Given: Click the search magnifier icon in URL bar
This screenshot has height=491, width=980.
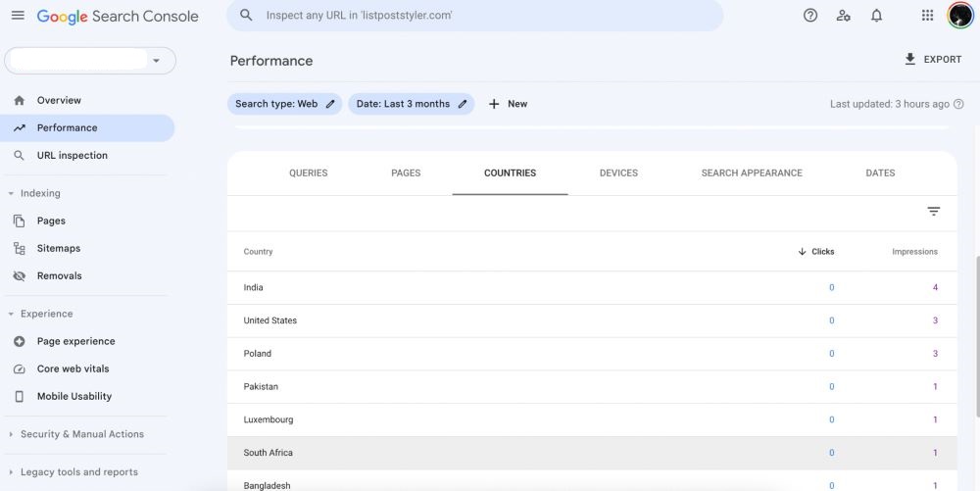Looking at the screenshot, I should (246, 15).
